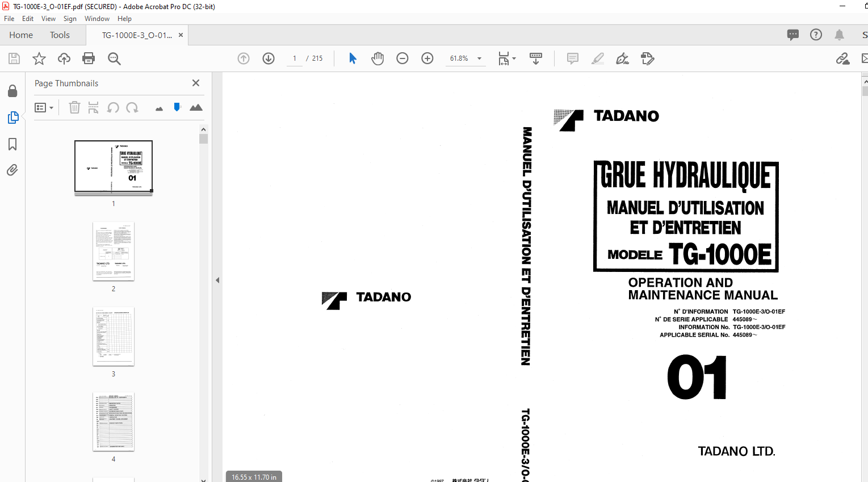Print the document with printer icon
Image resolution: width=868 pixels, height=482 pixels.
click(x=89, y=58)
